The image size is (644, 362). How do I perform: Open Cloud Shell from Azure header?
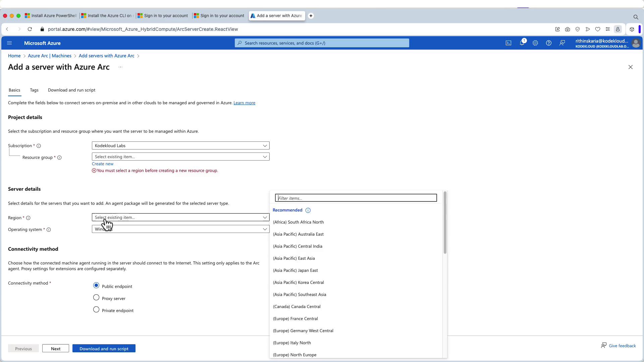coord(508,43)
